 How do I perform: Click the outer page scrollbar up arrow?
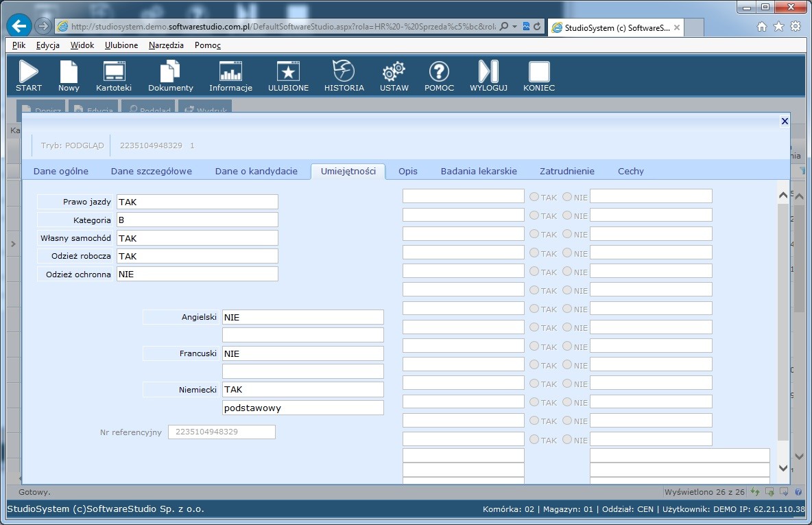point(799,196)
